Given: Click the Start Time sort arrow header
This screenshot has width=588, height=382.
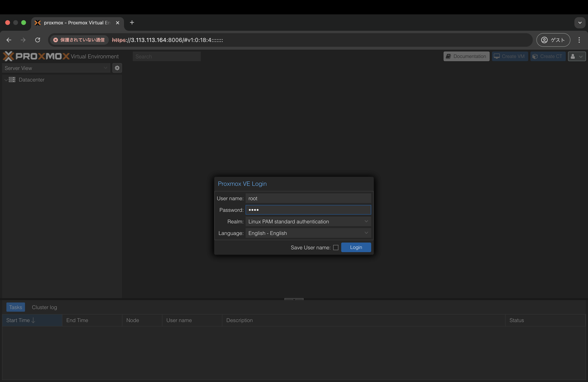Looking at the screenshot, I should click(x=32, y=320).
